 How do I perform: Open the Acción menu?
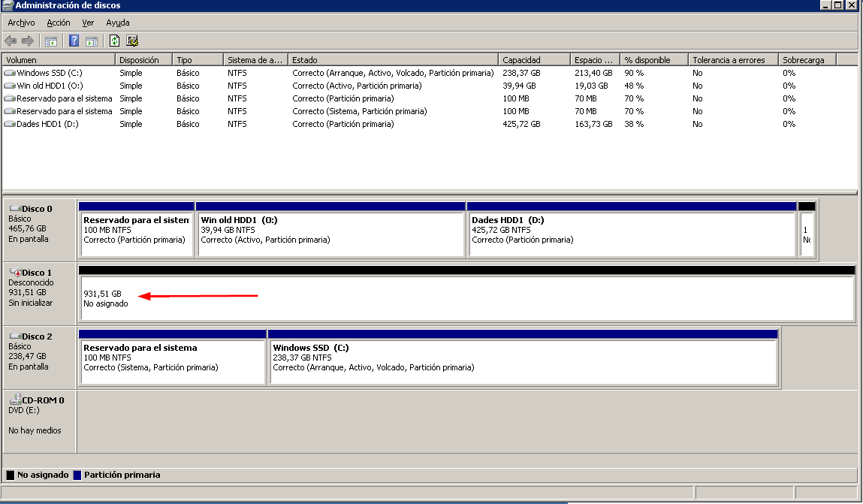[x=59, y=23]
